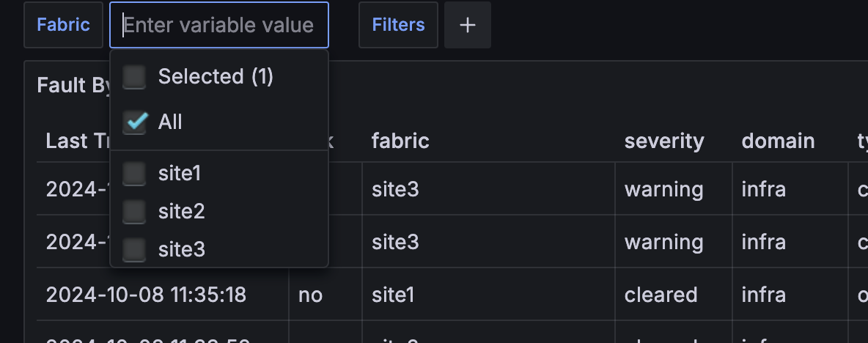Sort table by domain column header
The width and height of the screenshot is (868, 343).
778,141
